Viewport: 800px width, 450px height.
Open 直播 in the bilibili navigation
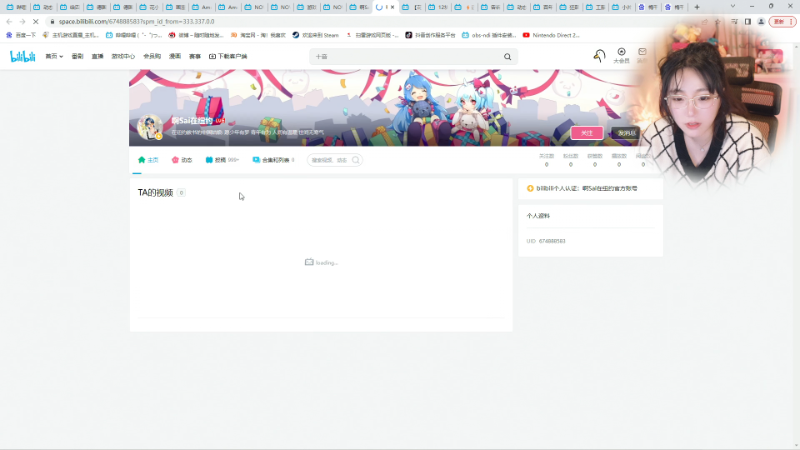point(97,56)
